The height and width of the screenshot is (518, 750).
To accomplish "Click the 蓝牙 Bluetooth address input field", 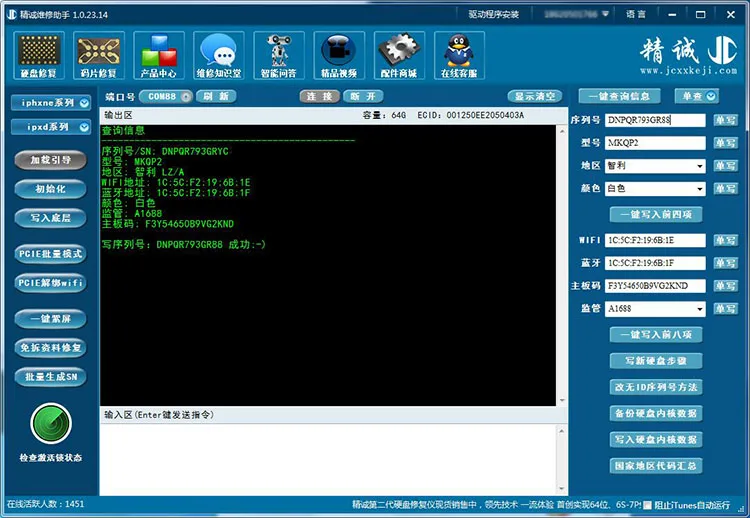I will (655, 263).
